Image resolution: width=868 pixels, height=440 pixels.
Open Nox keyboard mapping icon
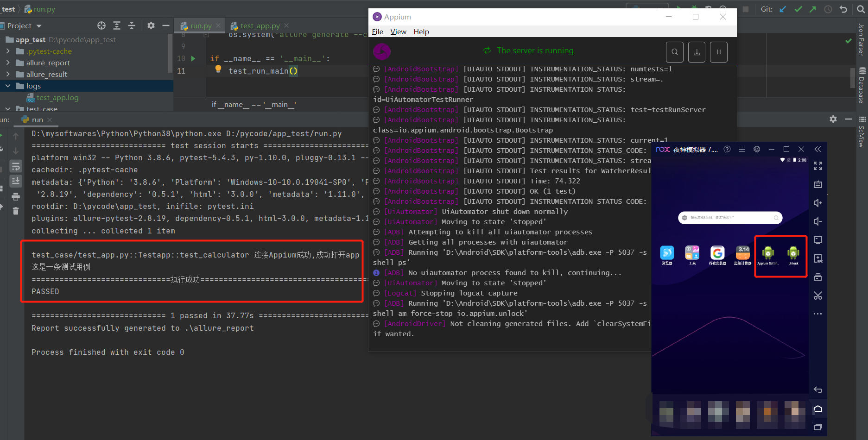click(x=818, y=184)
